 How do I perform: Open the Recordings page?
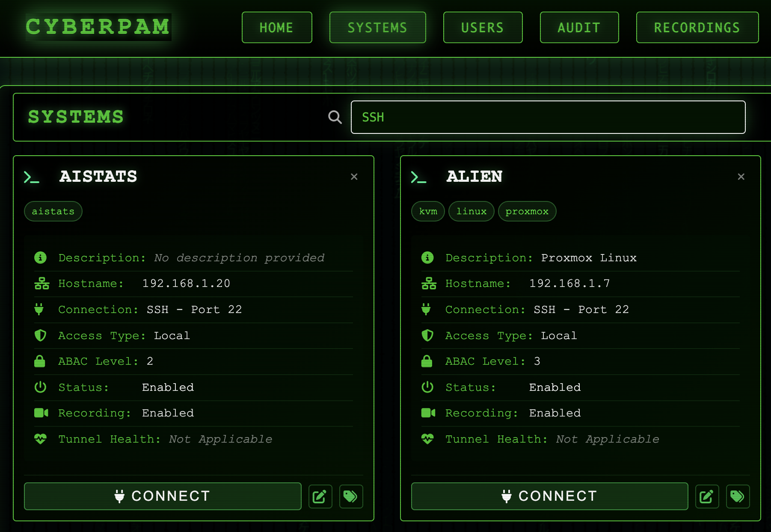(x=697, y=27)
